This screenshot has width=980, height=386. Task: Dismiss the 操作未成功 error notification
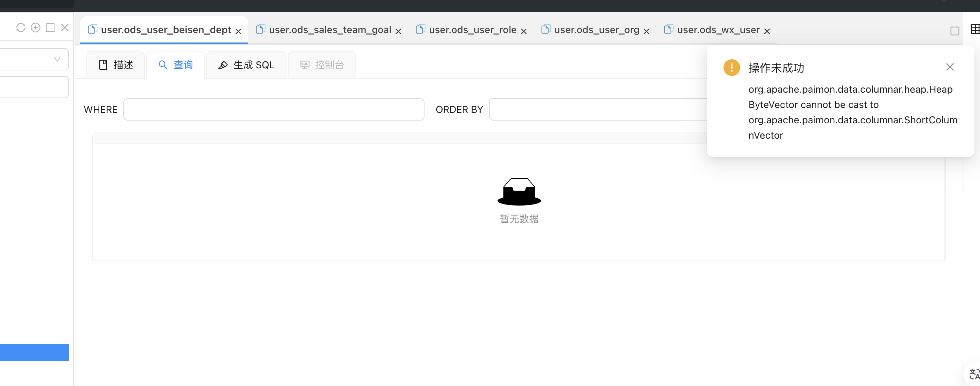coord(950,67)
